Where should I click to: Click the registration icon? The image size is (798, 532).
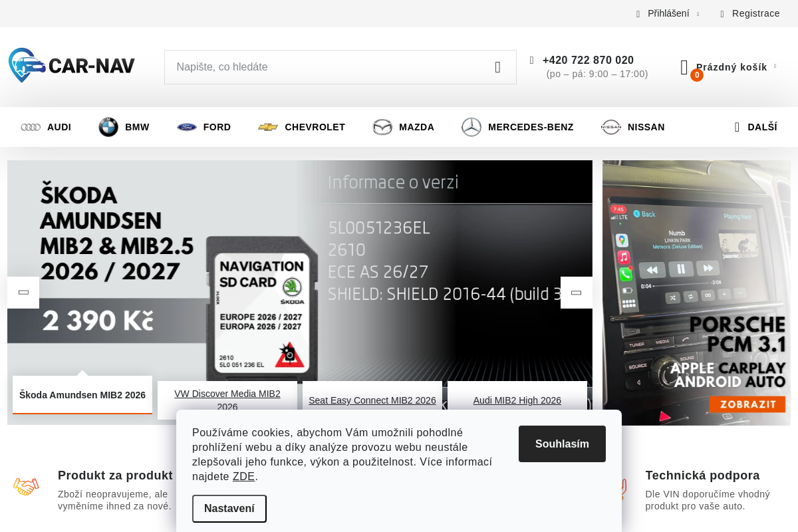[722, 14]
